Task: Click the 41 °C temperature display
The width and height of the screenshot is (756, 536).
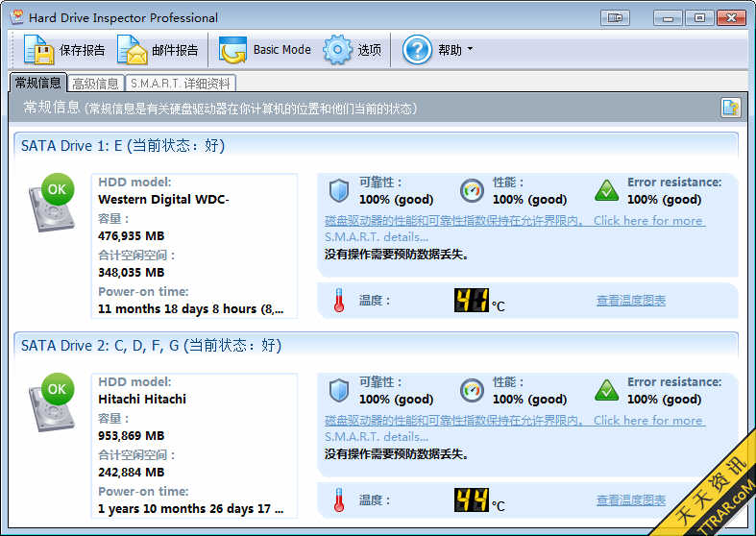Action: point(471,301)
